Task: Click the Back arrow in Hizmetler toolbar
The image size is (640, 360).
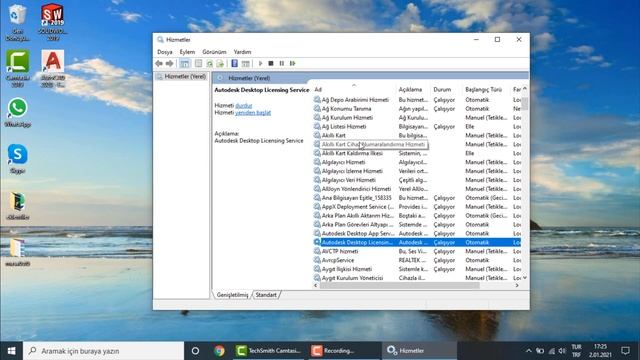Action: 159,63
